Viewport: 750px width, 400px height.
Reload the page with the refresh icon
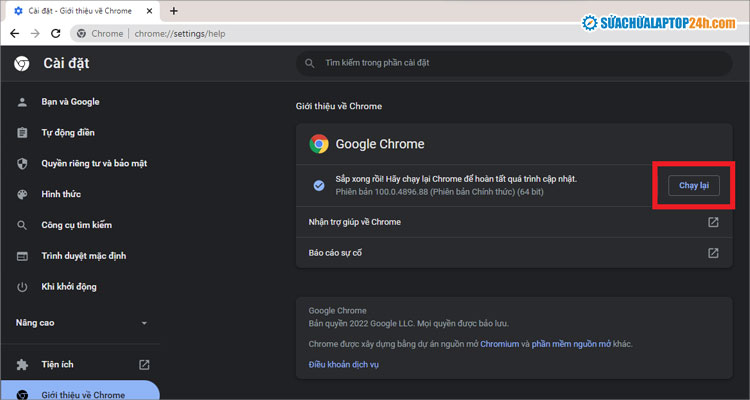pos(55,33)
